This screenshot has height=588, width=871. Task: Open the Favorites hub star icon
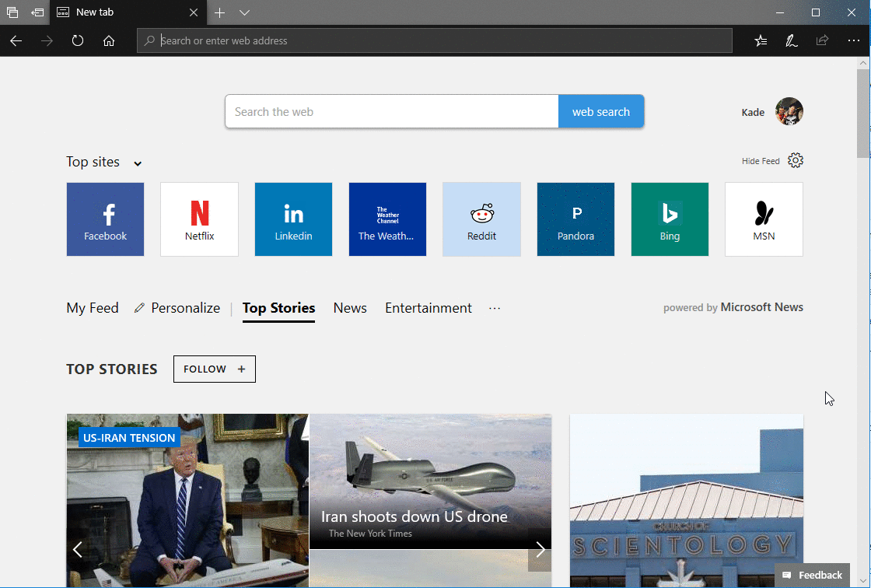(x=761, y=40)
